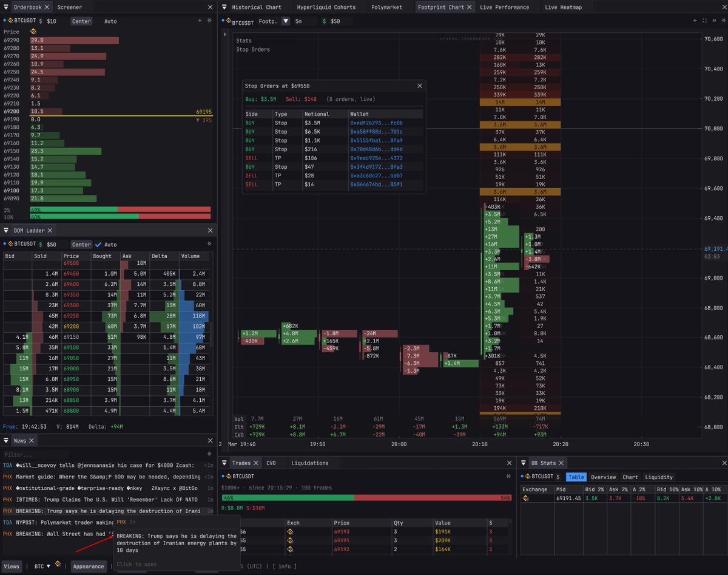728x575 pixels.
Task: Select Overview in OB Stats
Action: pyautogui.click(x=603, y=477)
